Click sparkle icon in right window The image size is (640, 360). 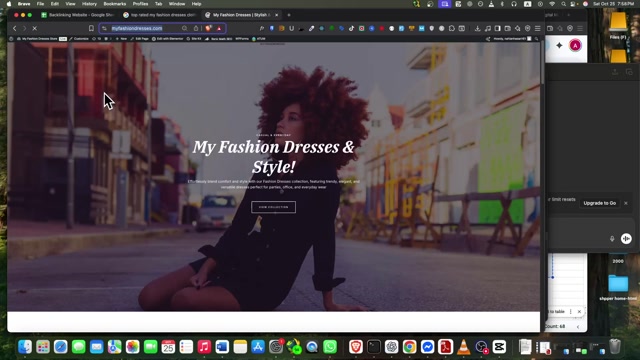(559, 45)
